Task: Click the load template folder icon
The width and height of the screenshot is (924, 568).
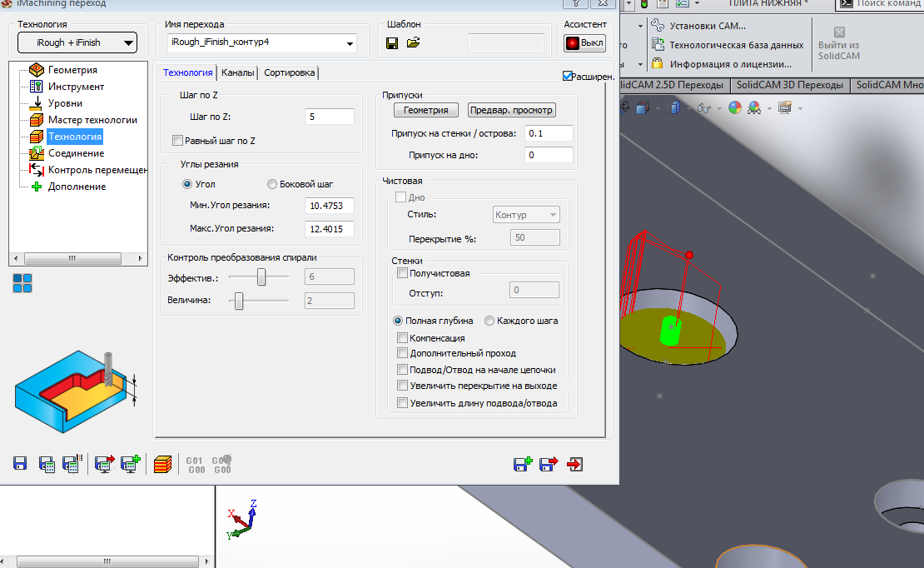Action: tap(413, 42)
